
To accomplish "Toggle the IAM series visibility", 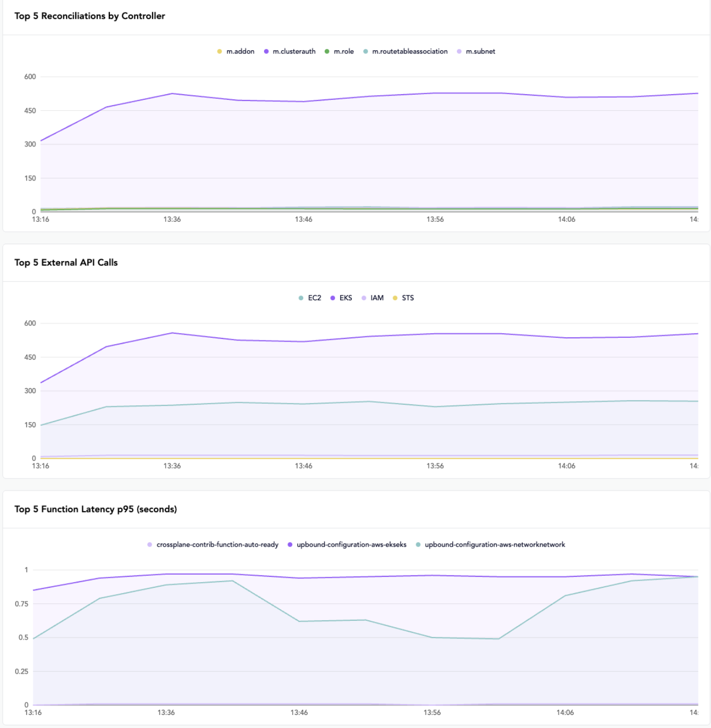I will coord(365,298).
